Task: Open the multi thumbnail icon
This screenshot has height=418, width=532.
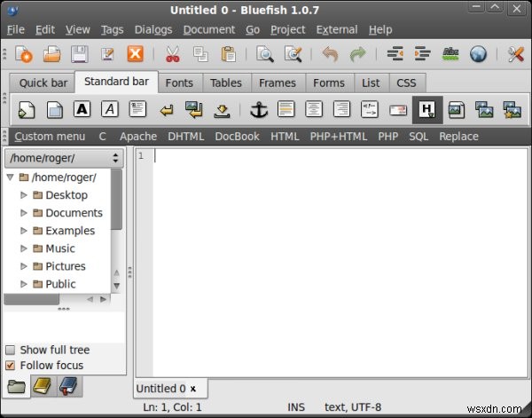Action: pos(512,110)
